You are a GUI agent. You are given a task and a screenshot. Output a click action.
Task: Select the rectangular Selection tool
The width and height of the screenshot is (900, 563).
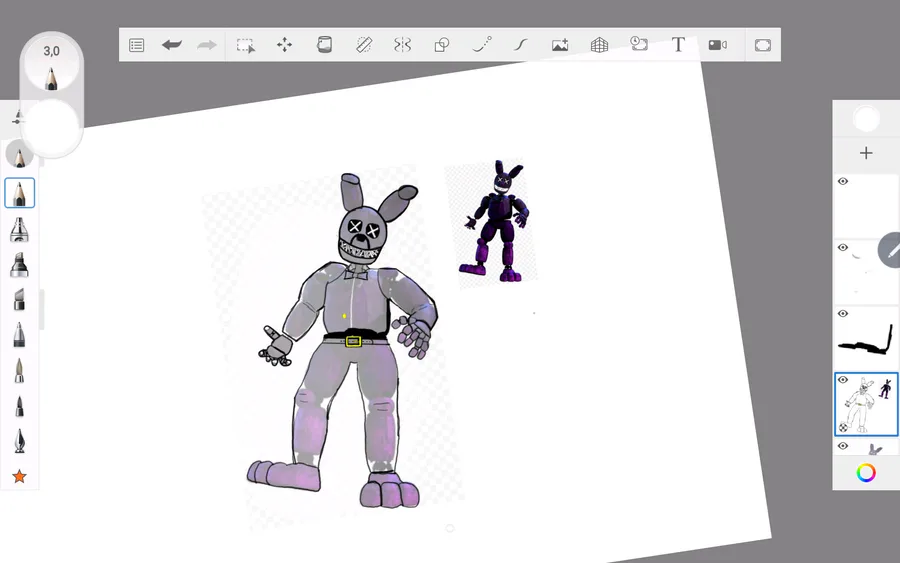click(246, 45)
